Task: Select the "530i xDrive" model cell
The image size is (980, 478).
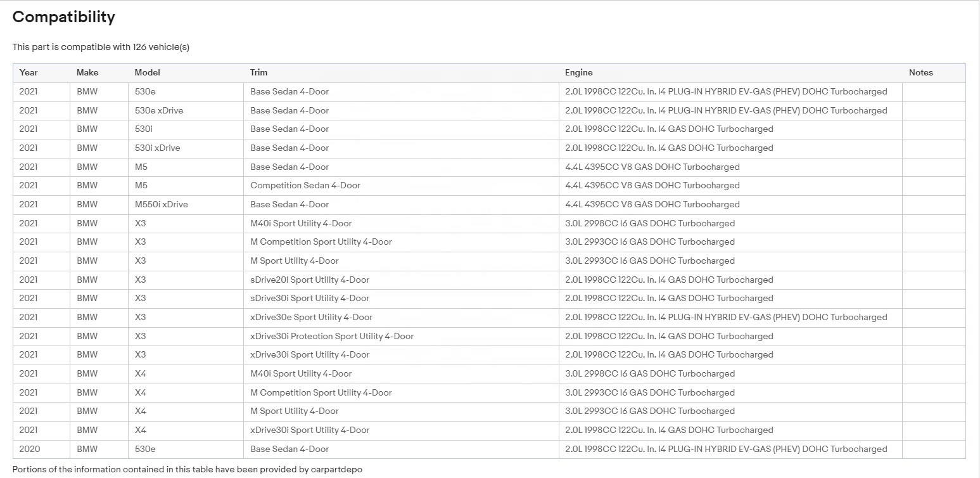Action: 158,148
